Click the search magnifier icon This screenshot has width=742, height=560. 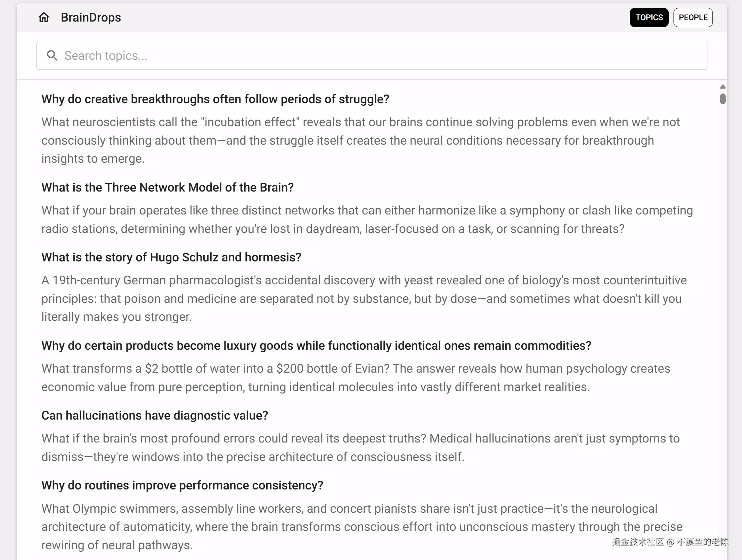tap(52, 56)
